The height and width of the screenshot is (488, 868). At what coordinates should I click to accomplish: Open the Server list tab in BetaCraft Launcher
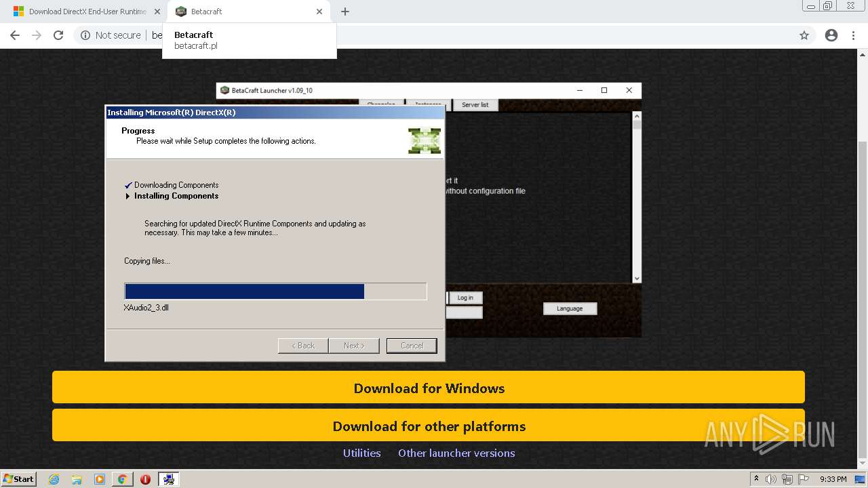click(x=475, y=105)
